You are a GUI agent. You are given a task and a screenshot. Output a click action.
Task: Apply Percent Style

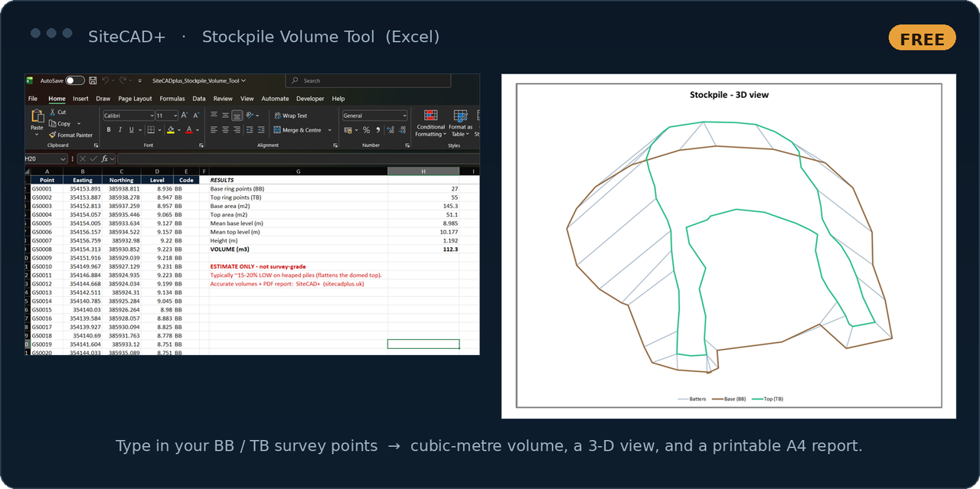(x=366, y=130)
